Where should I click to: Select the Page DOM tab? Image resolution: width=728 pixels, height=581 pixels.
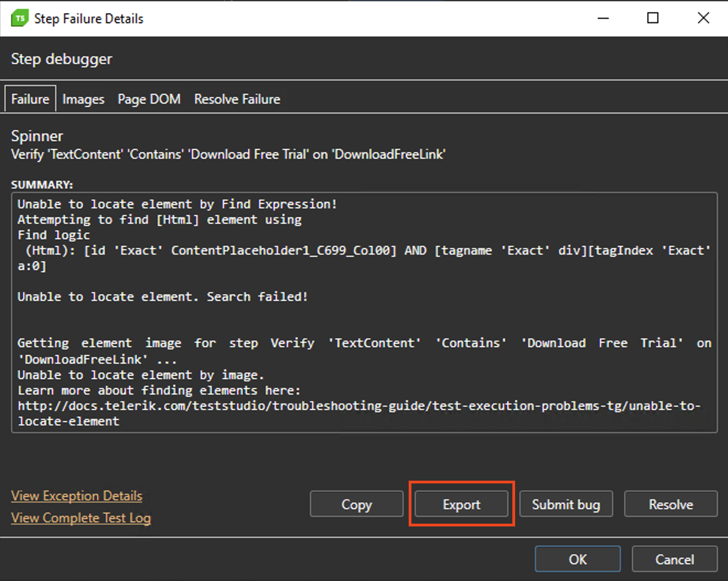click(x=149, y=99)
